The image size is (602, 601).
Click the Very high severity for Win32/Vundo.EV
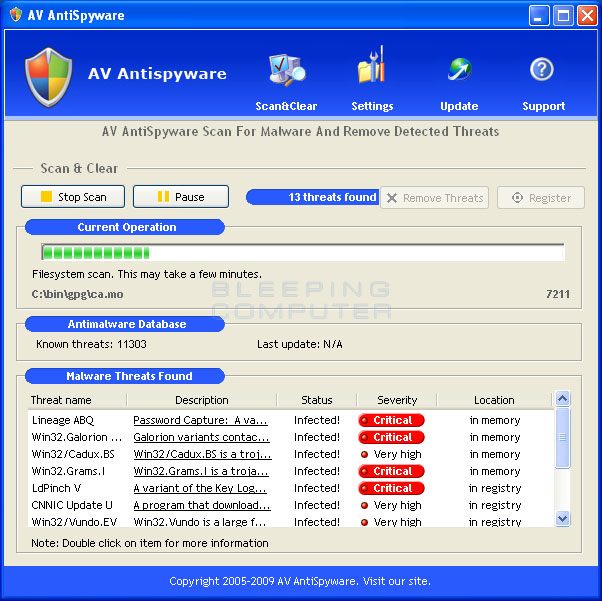[391, 522]
